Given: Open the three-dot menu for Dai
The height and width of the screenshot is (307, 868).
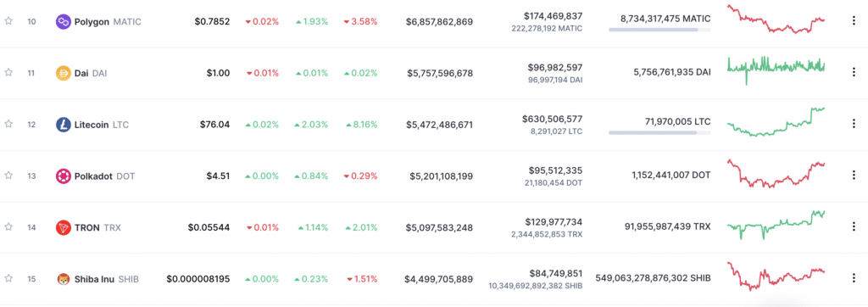Looking at the screenshot, I should (853, 72).
